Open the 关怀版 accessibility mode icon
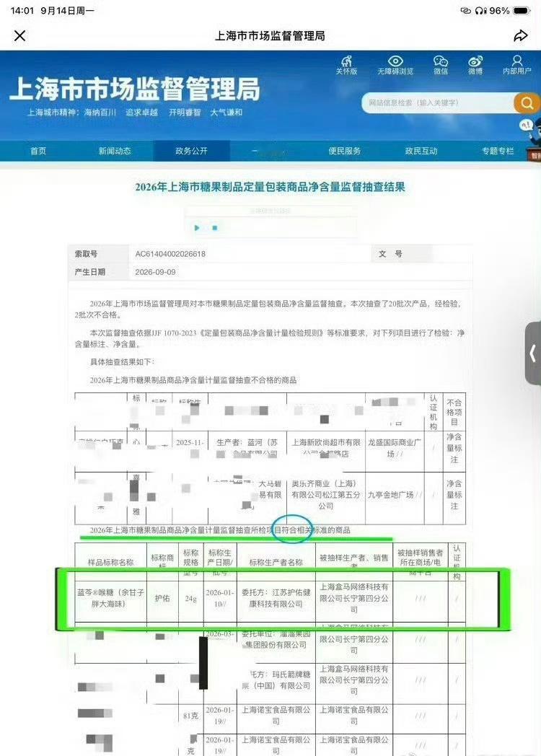Viewport: 541px width, 756px height. [346, 65]
